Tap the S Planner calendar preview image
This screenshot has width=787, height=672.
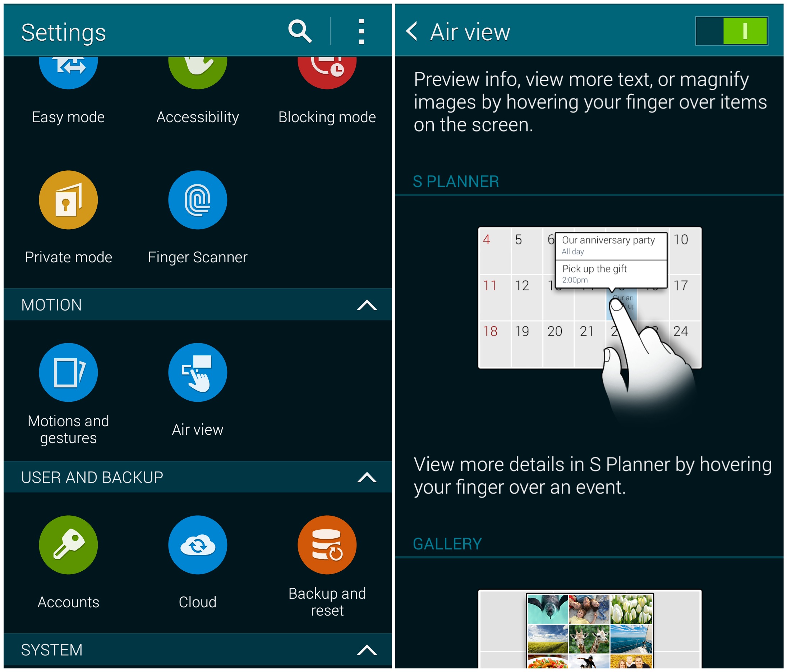click(x=589, y=298)
